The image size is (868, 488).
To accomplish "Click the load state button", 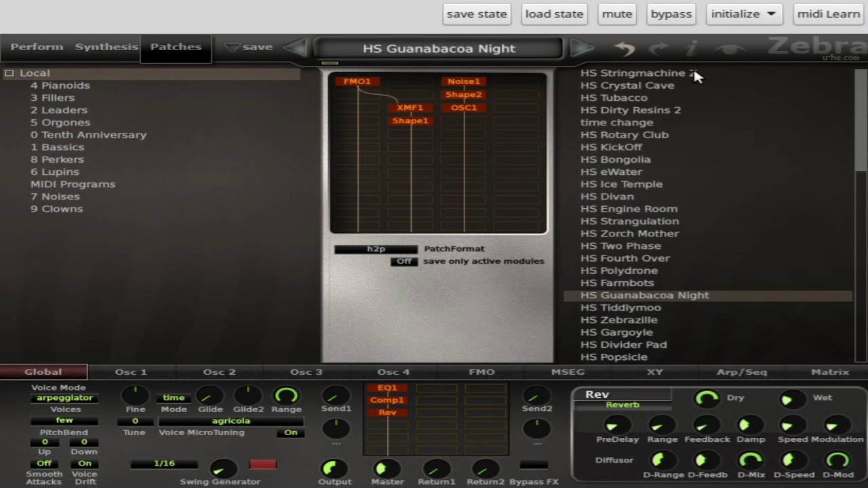I will click(554, 14).
